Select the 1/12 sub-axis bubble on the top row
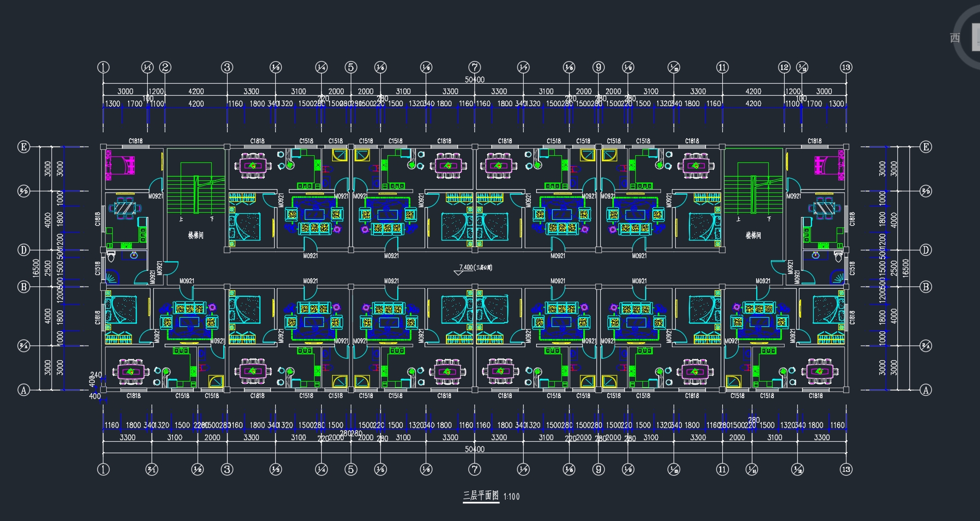Screen dimensions: 980x521 click(802, 67)
